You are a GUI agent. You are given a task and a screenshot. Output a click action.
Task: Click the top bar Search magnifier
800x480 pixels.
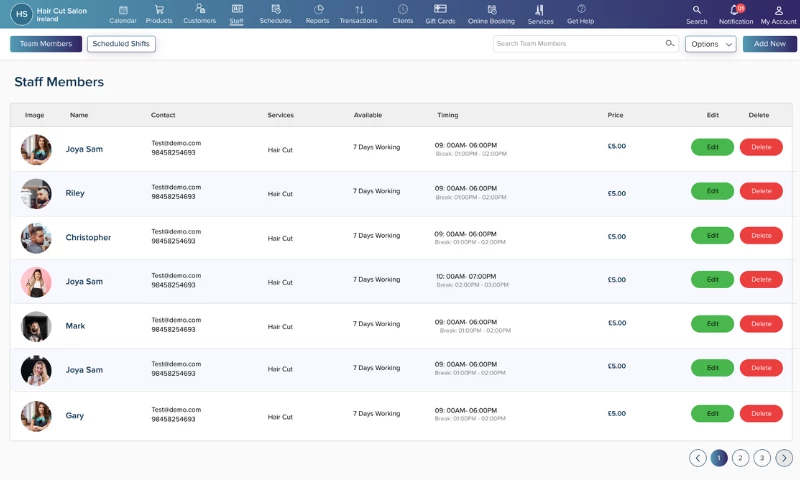pos(697,10)
